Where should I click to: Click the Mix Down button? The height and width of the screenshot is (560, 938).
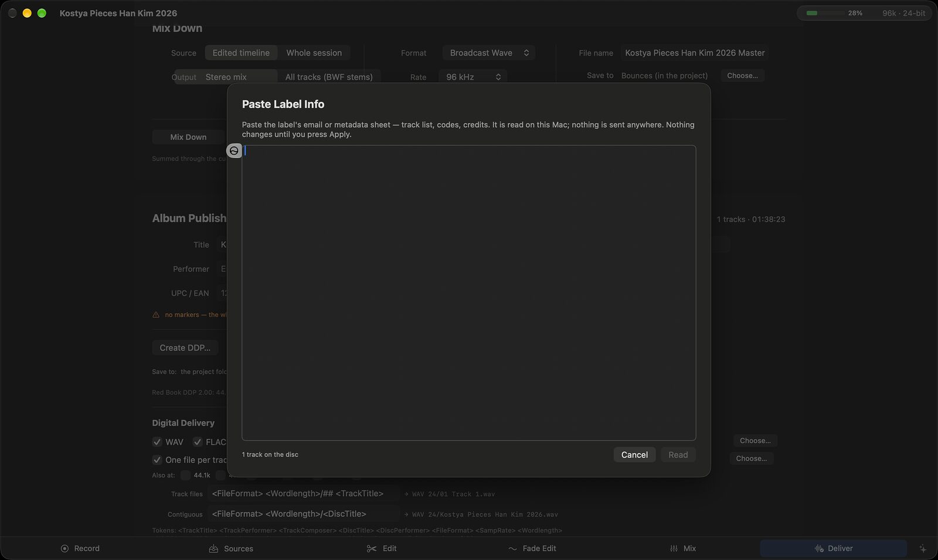pos(188,137)
